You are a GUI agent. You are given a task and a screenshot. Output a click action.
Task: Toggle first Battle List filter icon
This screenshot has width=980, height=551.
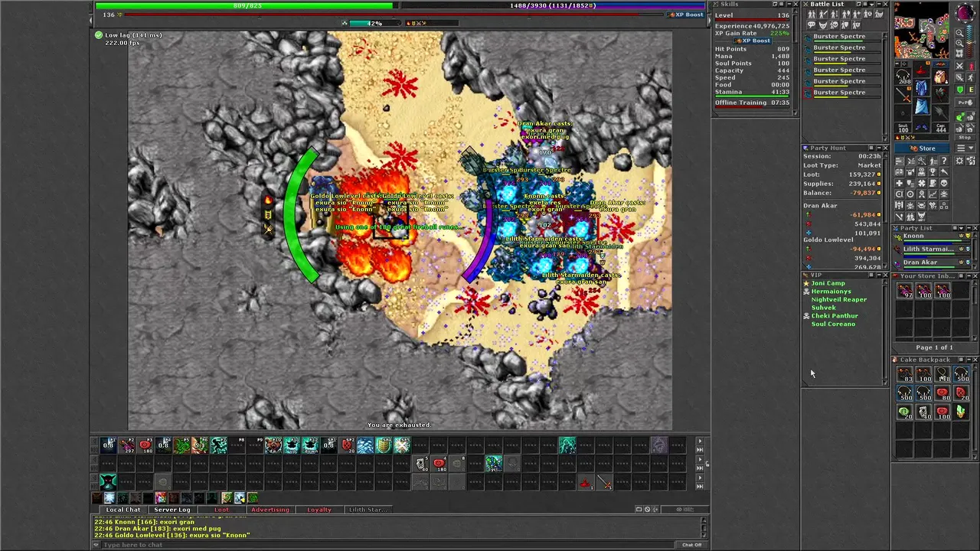pos(812,14)
